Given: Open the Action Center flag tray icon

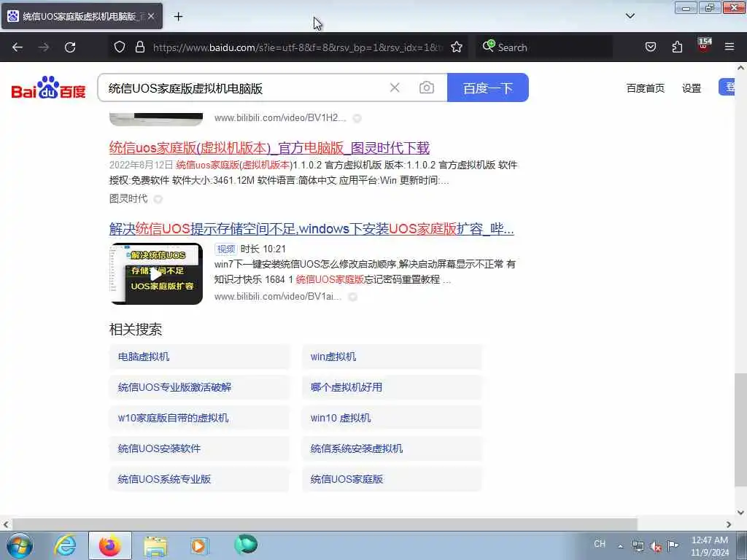Looking at the screenshot, I should 673,545.
